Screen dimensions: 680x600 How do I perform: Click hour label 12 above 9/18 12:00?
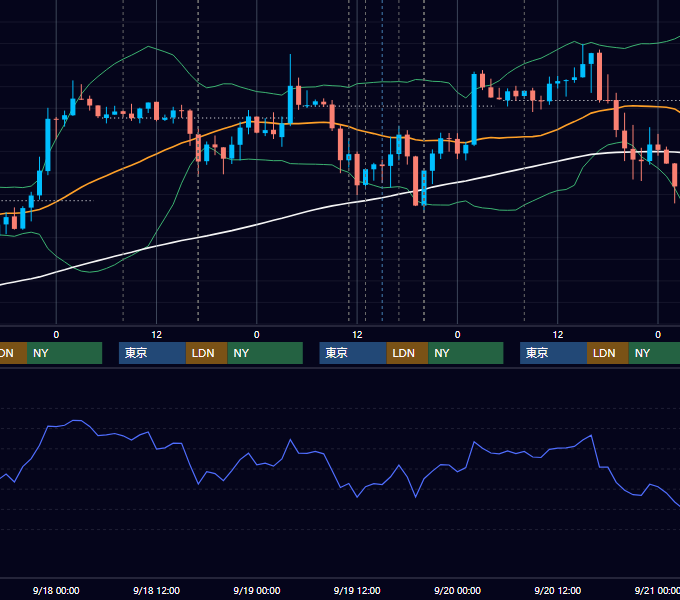tap(157, 335)
